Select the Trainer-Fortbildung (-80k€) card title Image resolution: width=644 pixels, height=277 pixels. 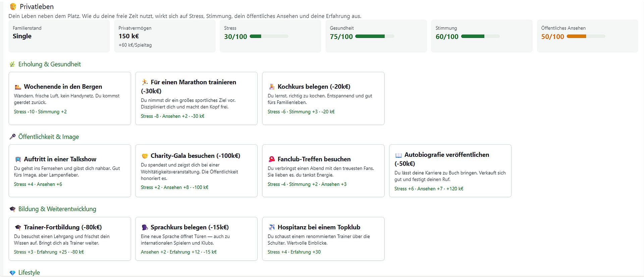point(63,227)
